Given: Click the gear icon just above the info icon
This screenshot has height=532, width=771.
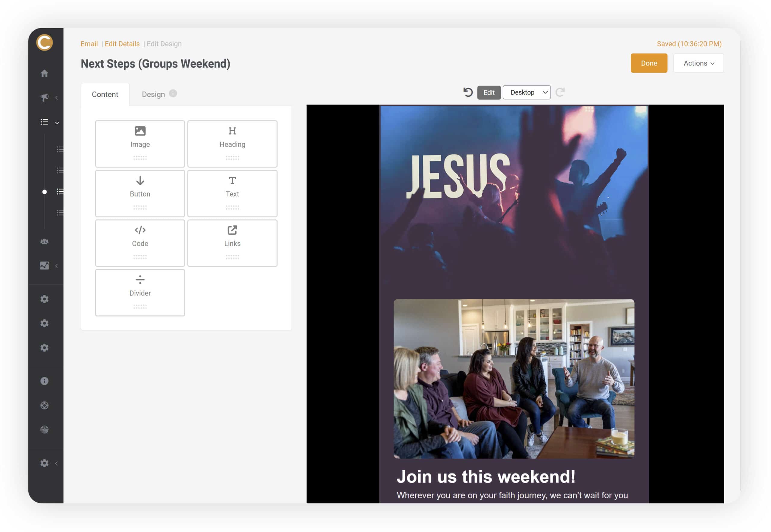Looking at the screenshot, I should [44, 348].
